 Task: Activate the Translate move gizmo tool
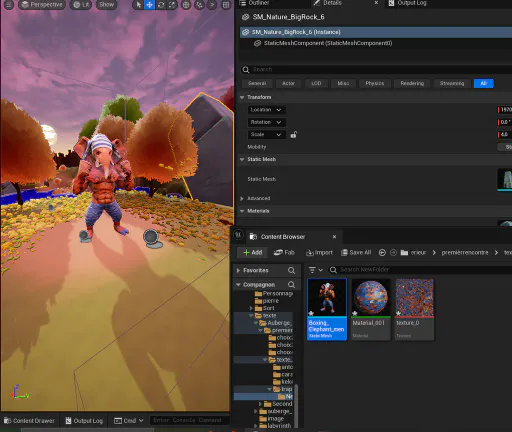(x=150, y=5)
